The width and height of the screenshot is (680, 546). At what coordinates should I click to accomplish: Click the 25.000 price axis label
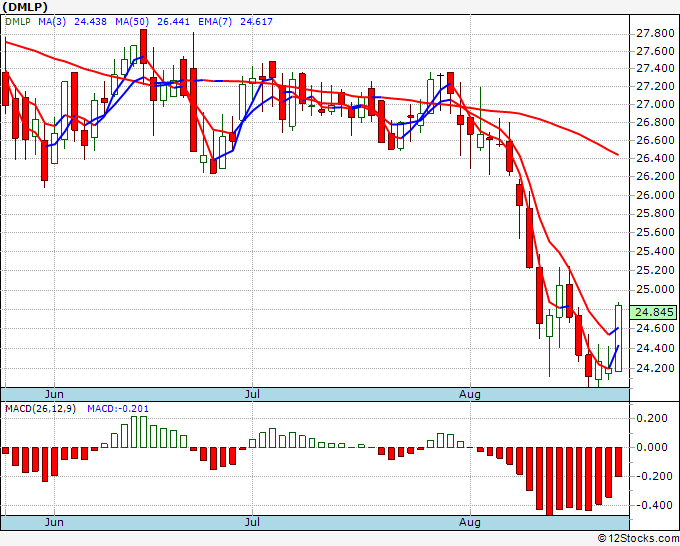coord(655,289)
